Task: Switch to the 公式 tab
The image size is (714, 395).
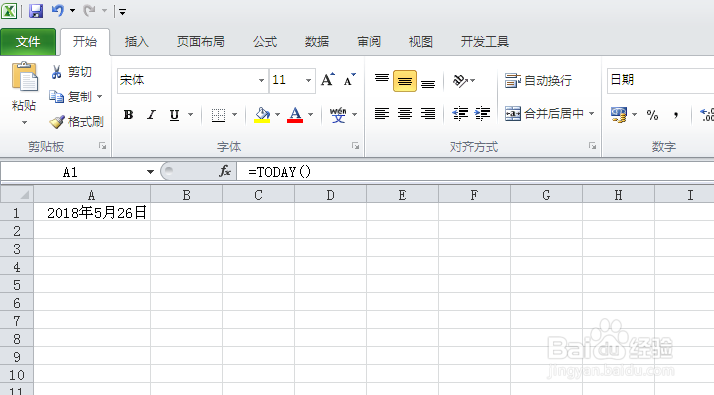Action: [x=265, y=42]
